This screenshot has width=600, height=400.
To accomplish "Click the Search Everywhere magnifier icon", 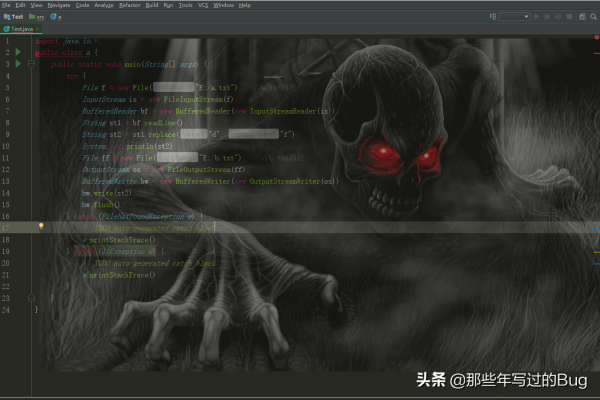I will pos(592,17).
